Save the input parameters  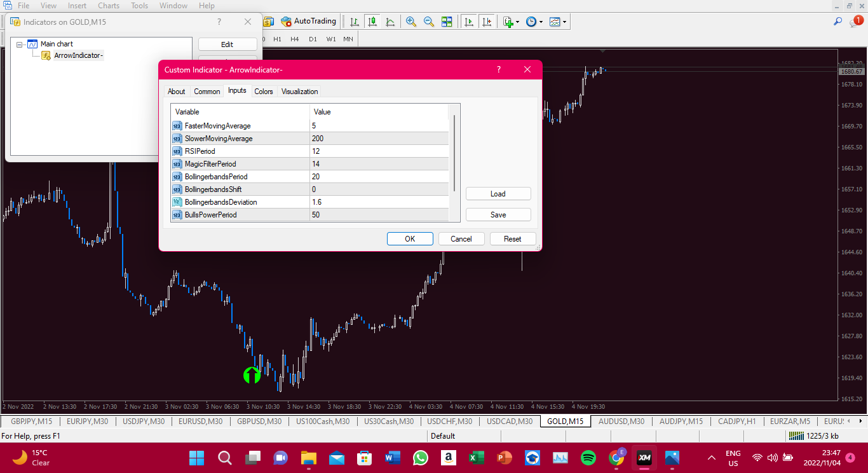pos(498,215)
